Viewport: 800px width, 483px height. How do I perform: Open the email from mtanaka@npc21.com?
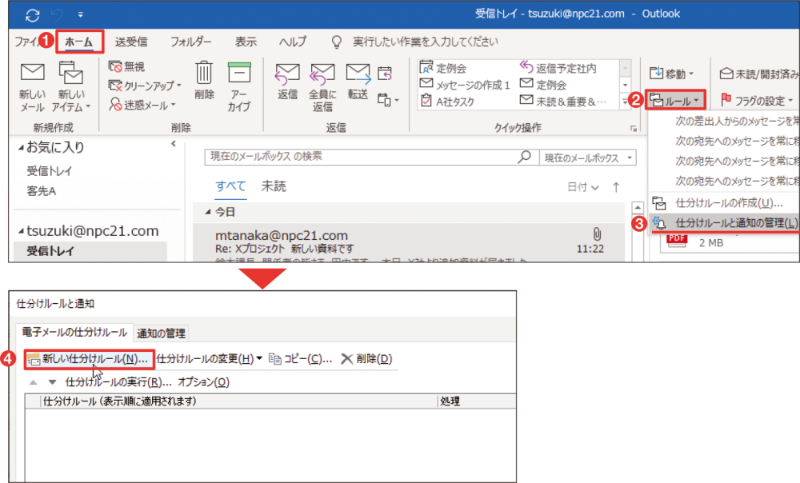pos(400,243)
